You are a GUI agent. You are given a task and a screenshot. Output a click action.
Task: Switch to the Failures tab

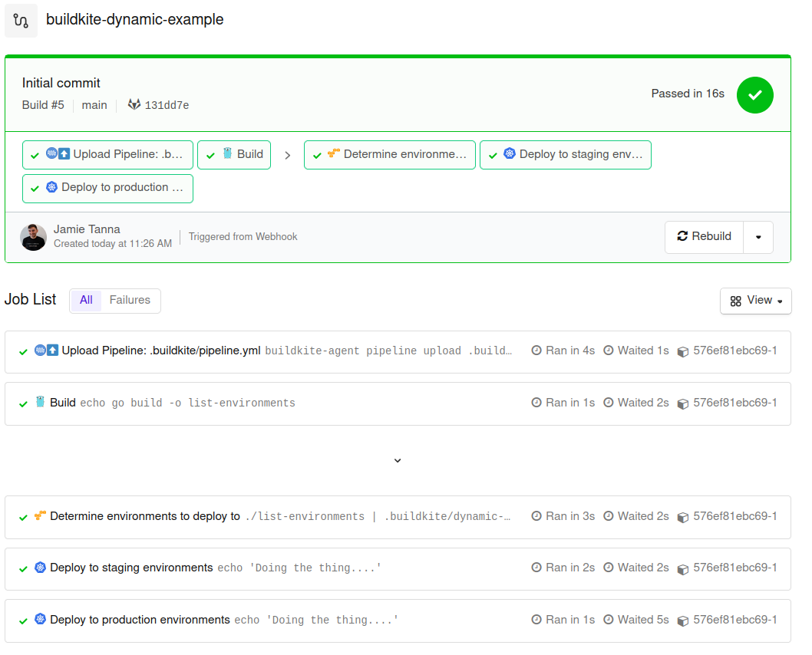pos(130,301)
